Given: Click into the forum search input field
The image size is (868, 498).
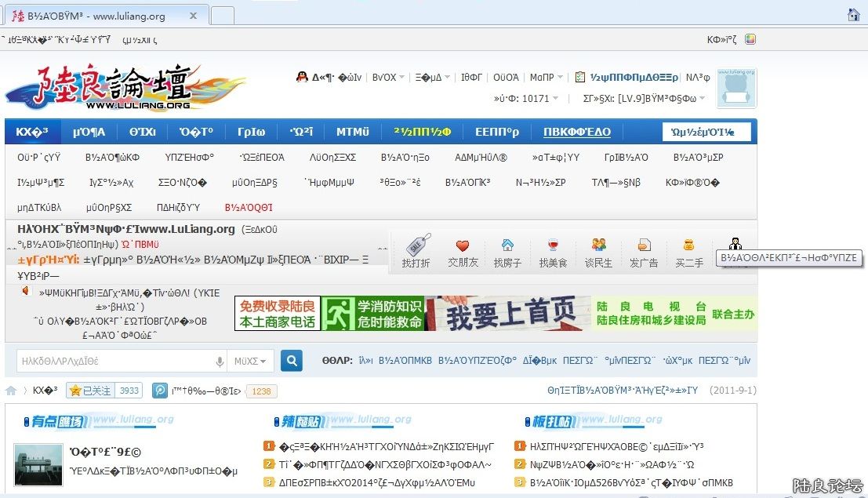Looking at the screenshot, I should [114, 362].
